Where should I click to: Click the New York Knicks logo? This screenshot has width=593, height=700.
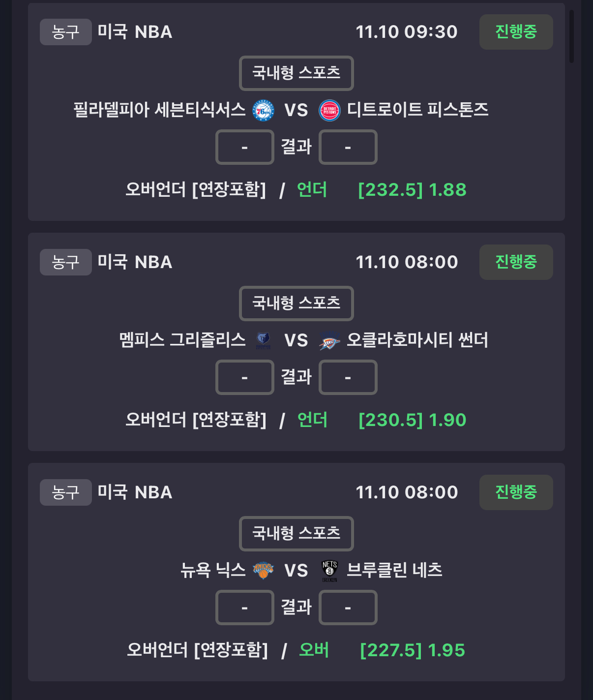point(263,571)
